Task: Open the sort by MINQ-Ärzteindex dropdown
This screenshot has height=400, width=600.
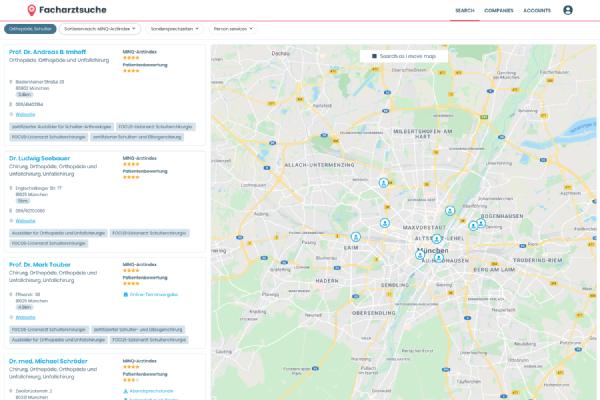Action: (x=100, y=29)
